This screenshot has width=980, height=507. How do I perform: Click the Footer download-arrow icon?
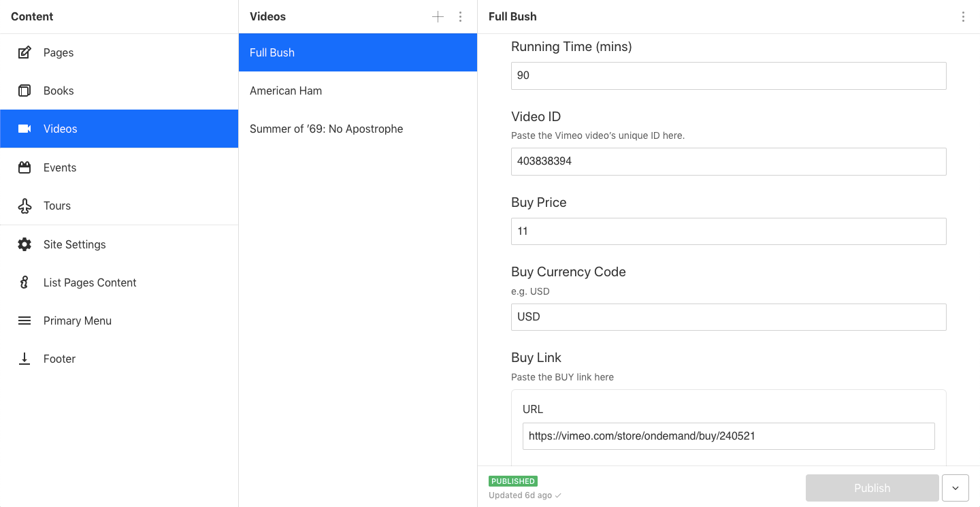[24, 359]
